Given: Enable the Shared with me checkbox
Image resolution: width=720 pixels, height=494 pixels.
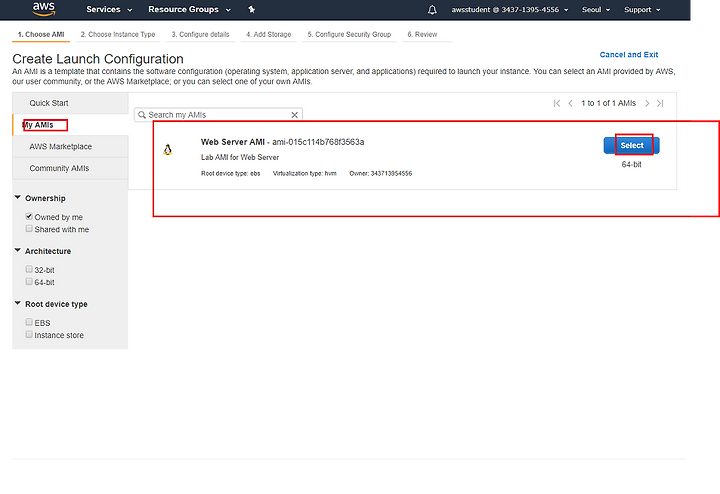Looking at the screenshot, I should pos(29,229).
